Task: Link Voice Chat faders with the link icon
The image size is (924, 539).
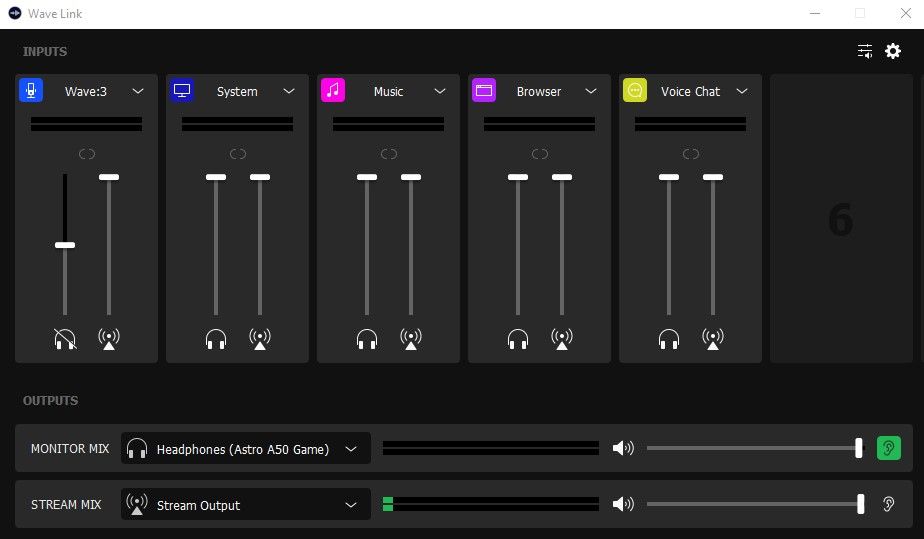Action: click(x=691, y=154)
